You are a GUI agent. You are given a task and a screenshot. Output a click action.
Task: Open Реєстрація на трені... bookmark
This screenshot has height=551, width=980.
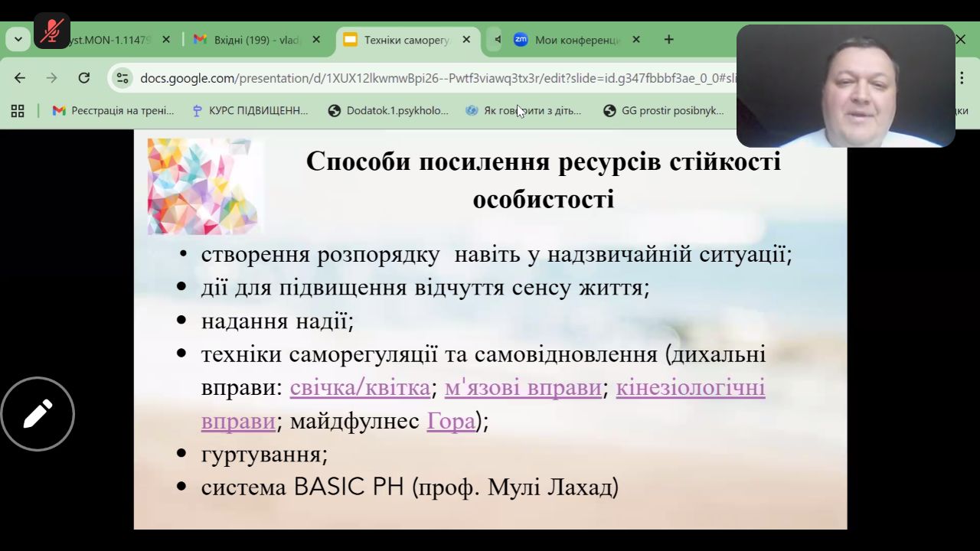click(113, 111)
